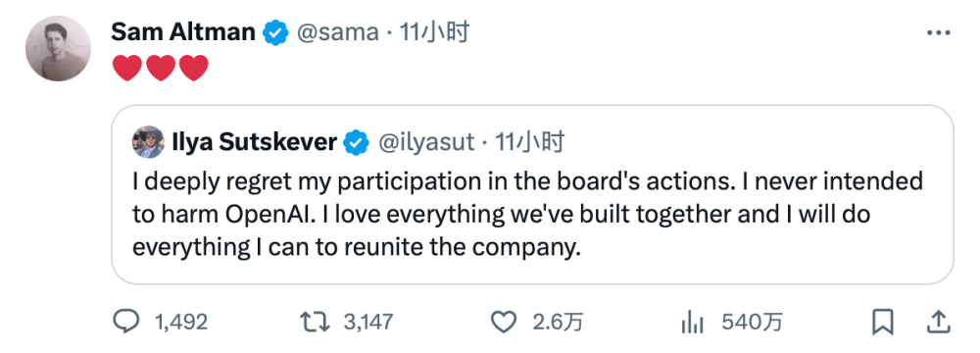This screenshot has width=980, height=353.
Task: Open Sam Altman's profile picture
Action: (x=58, y=48)
